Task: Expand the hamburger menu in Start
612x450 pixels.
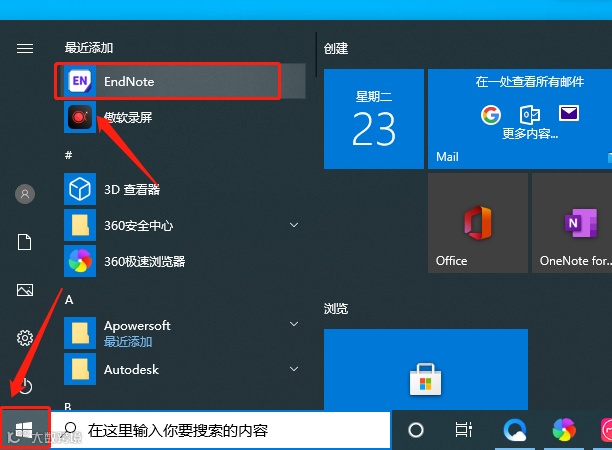Action: click(25, 48)
